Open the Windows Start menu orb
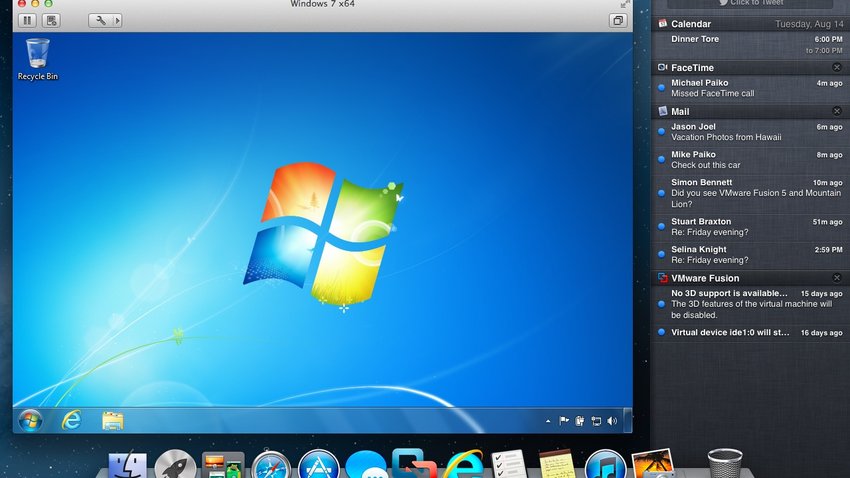The width and height of the screenshot is (850, 478). click(x=30, y=421)
